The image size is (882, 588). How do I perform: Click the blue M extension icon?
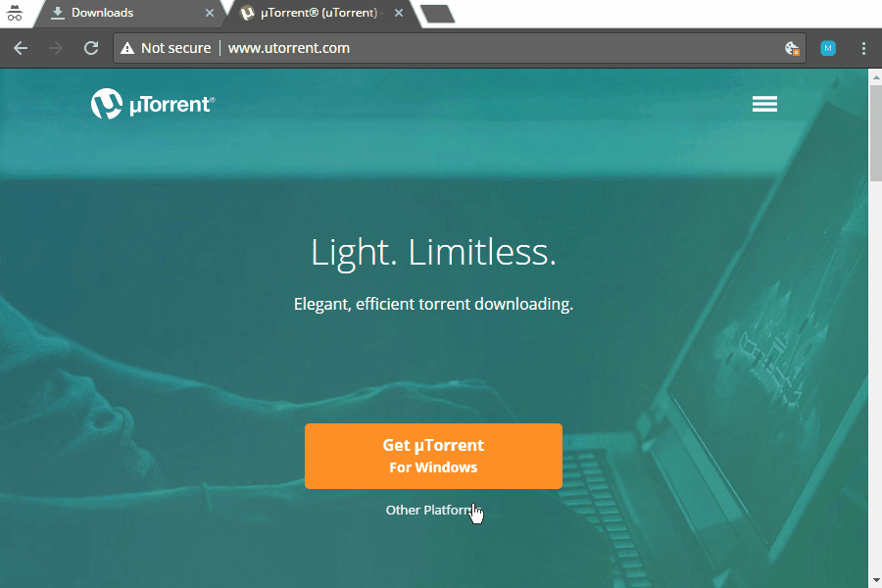[x=828, y=48]
